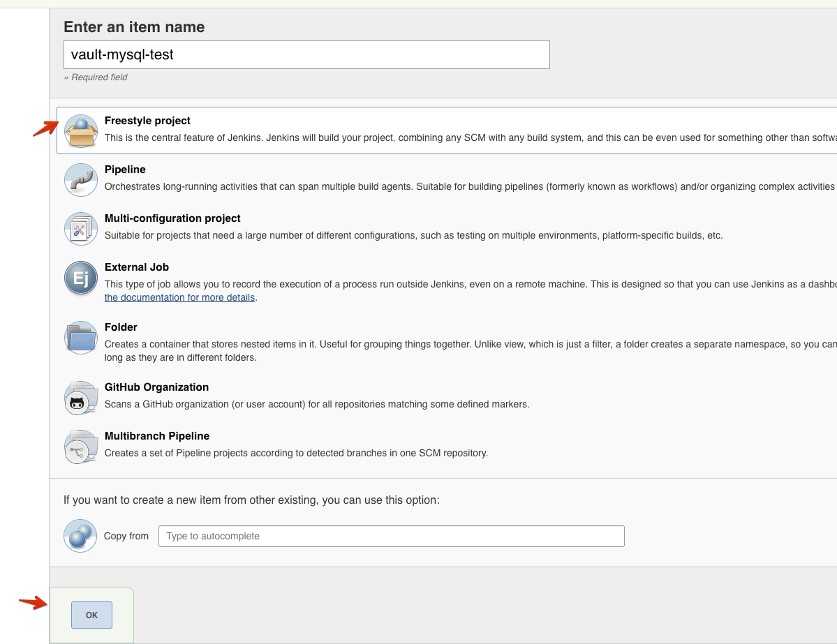Click the Multi-configuration project tools icon
837x644 pixels.
click(x=81, y=228)
